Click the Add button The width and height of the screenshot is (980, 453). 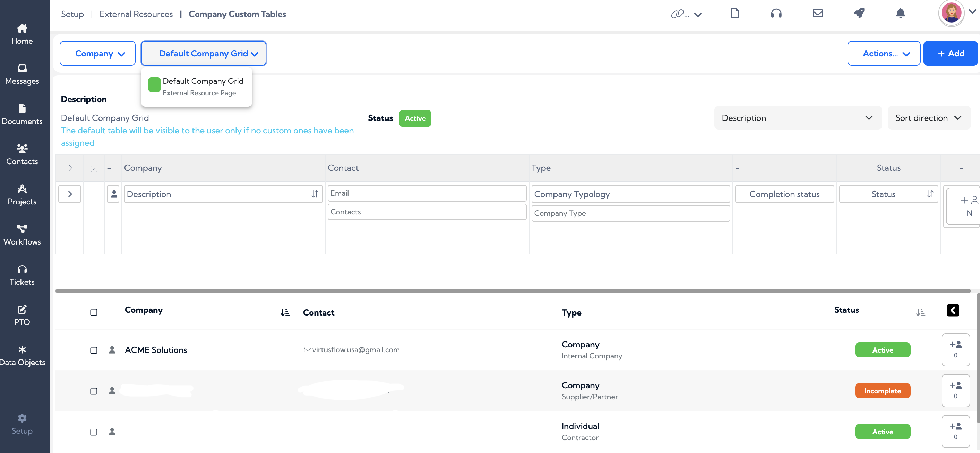coord(950,54)
